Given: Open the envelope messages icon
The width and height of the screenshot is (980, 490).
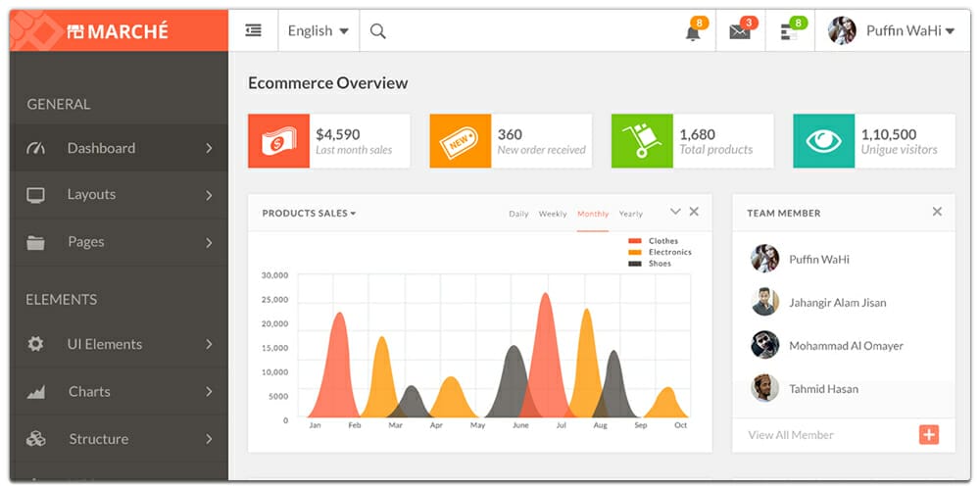Looking at the screenshot, I should coord(739,32).
